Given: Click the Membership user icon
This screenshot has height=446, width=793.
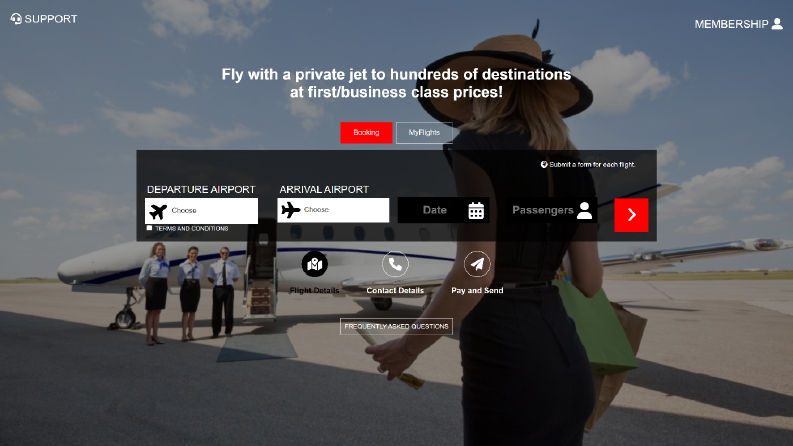Looking at the screenshot, I should click(777, 24).
